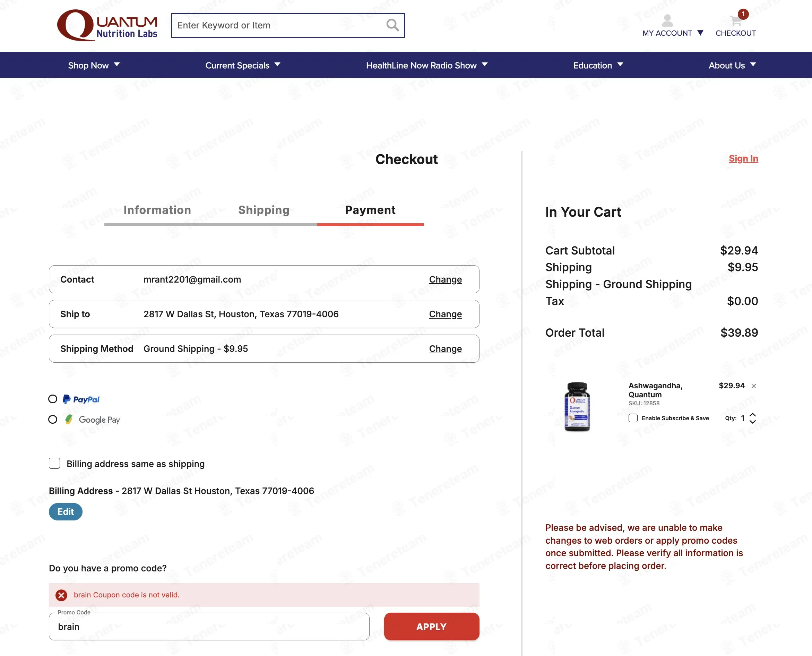Go to the Information step tab
Image resolution: width=812 pixels, height=656 pixels.
[157, 210]
